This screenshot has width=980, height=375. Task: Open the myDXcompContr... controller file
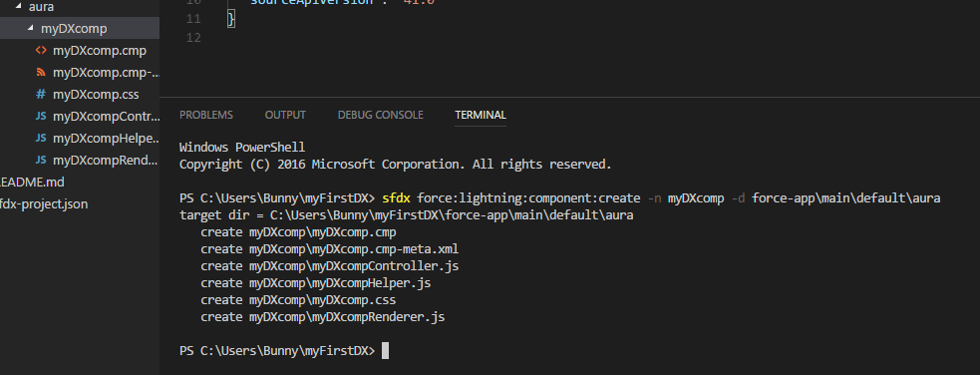click(107, 117)
